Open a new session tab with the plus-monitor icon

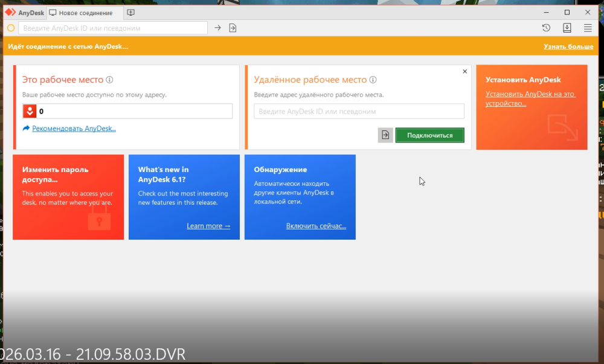[131, 13]
